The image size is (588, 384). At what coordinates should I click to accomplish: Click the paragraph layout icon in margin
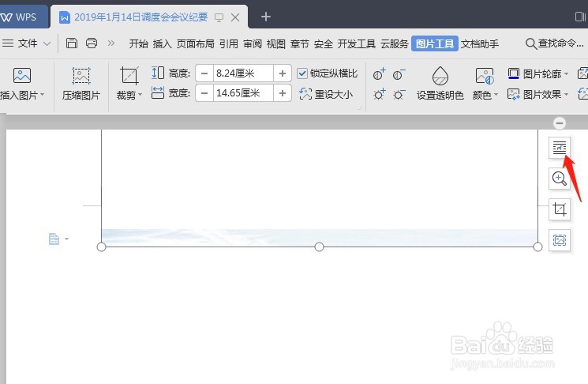tap(54, 239)
